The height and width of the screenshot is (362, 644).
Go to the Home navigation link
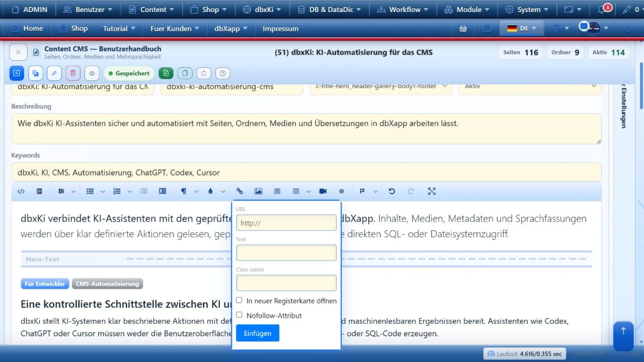(27, 29)
